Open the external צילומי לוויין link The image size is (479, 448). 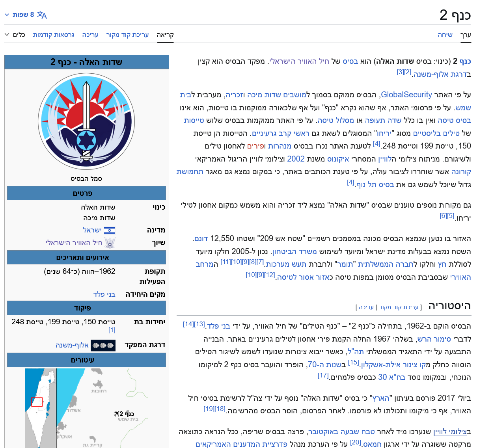coord(450,432)
